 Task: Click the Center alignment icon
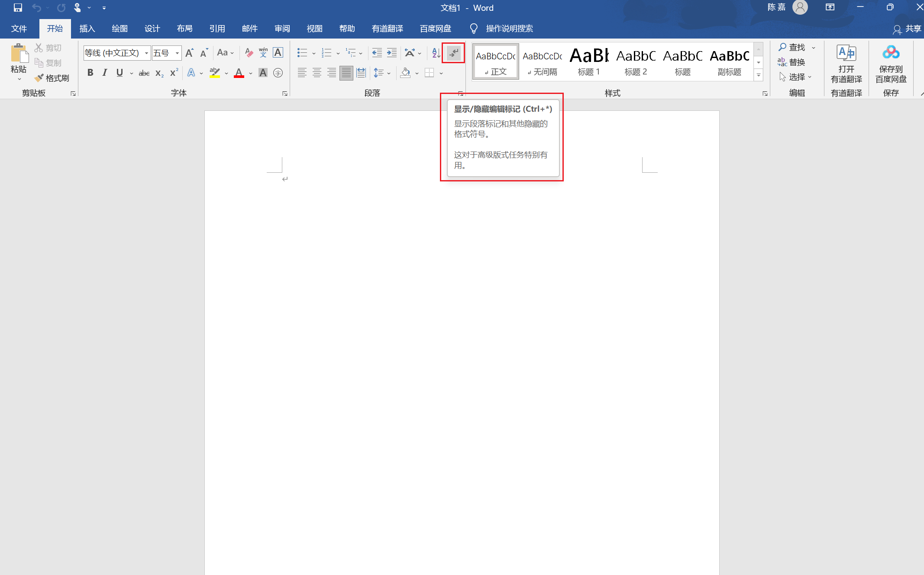317,73
